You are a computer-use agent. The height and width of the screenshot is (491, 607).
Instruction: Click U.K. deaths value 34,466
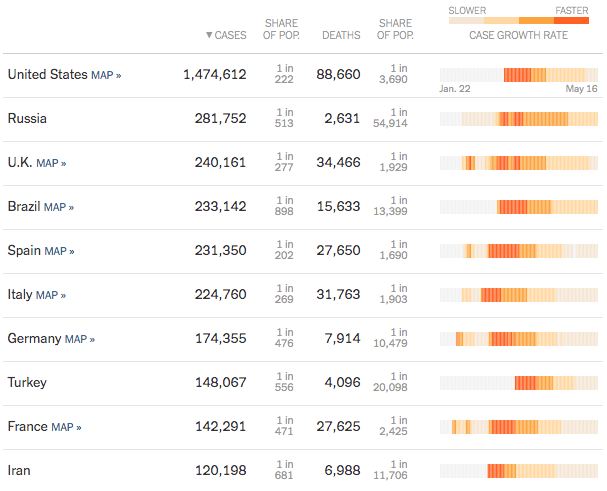click(338, 163)
